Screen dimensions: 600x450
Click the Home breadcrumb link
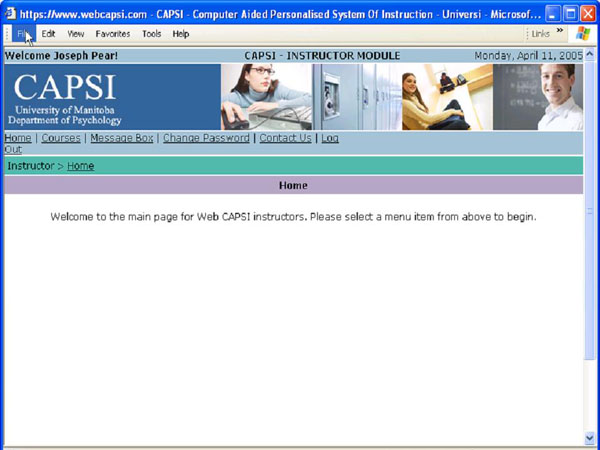(81, 166)
